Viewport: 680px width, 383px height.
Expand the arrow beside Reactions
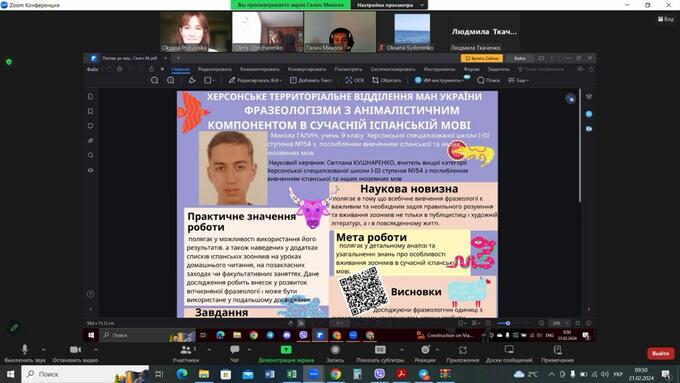point(437,349)
